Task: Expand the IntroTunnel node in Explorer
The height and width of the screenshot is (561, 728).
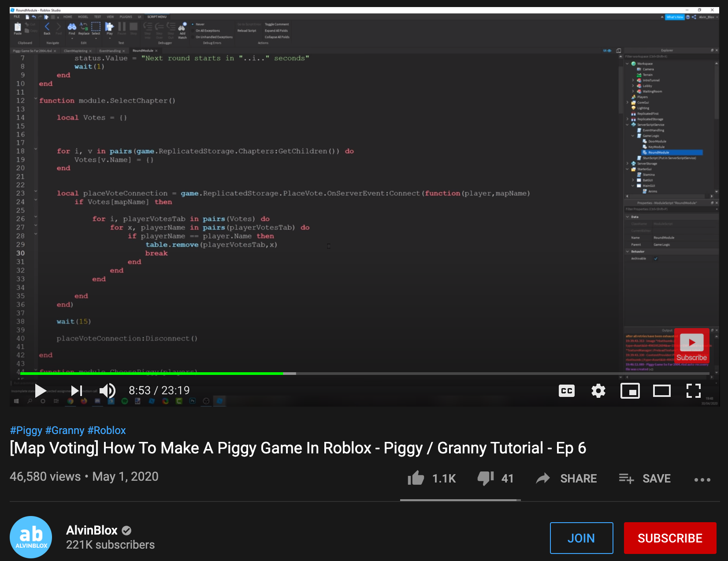Action: [x=633, y=80]
